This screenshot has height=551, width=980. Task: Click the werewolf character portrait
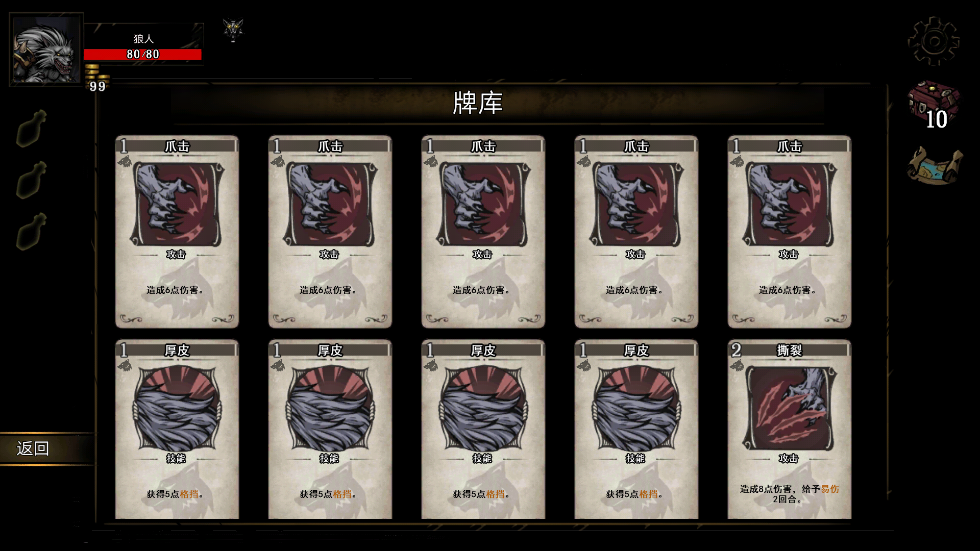(x=46, y=49)
